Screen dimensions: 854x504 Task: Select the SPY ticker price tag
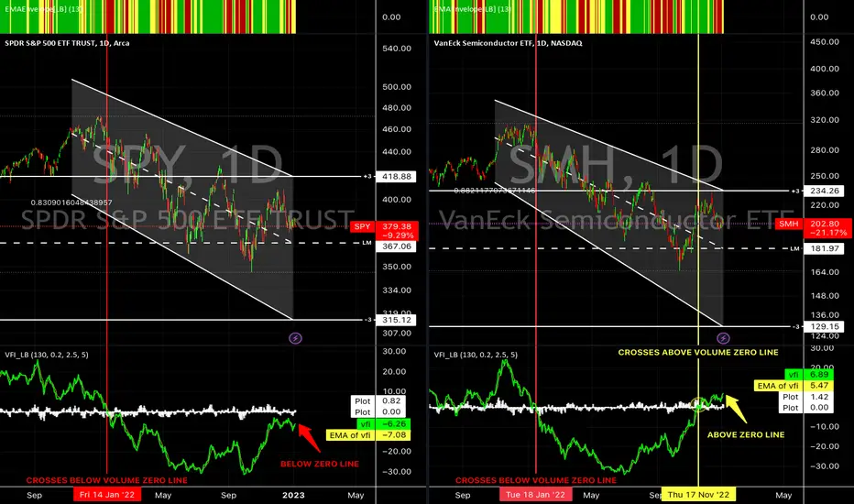(362, 226)
